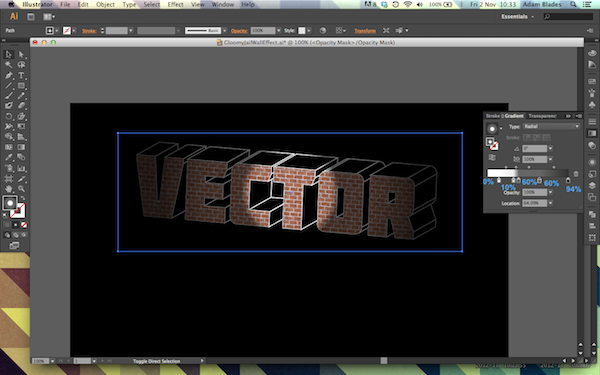This screenshot has height=375, width=600.
Task: Click the Opacity link in control bar
Action: [239, 31]
